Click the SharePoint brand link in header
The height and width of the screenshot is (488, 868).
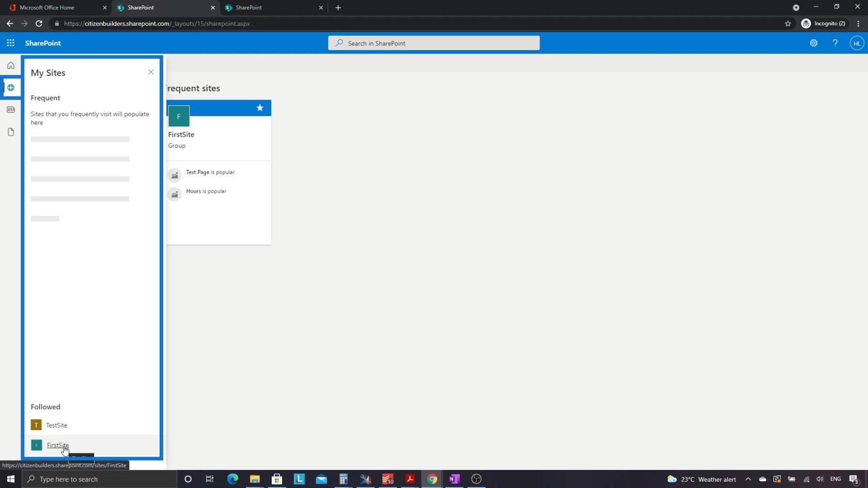pyautogui.click(x=43, y=43)
